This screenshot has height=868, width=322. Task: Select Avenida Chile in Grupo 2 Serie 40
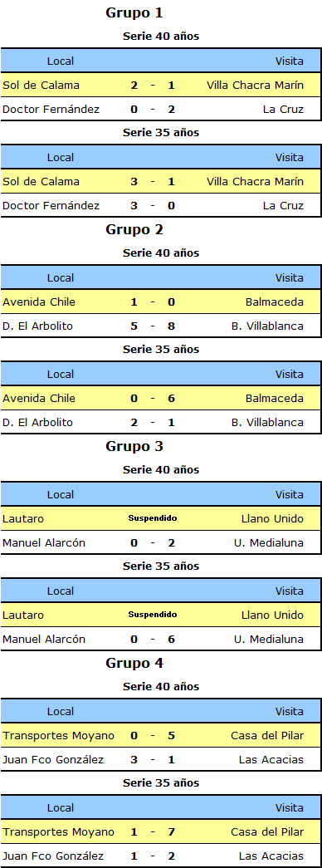39,302
